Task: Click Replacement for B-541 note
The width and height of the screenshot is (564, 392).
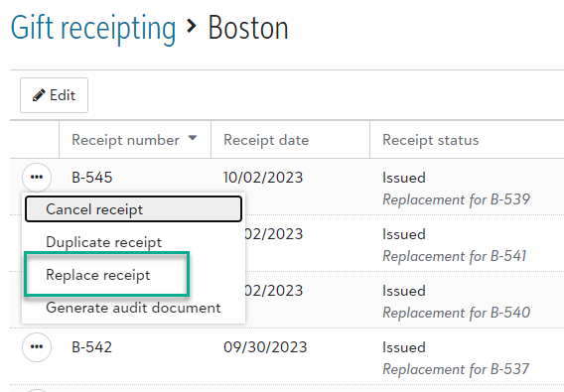Action: point(455,256)
